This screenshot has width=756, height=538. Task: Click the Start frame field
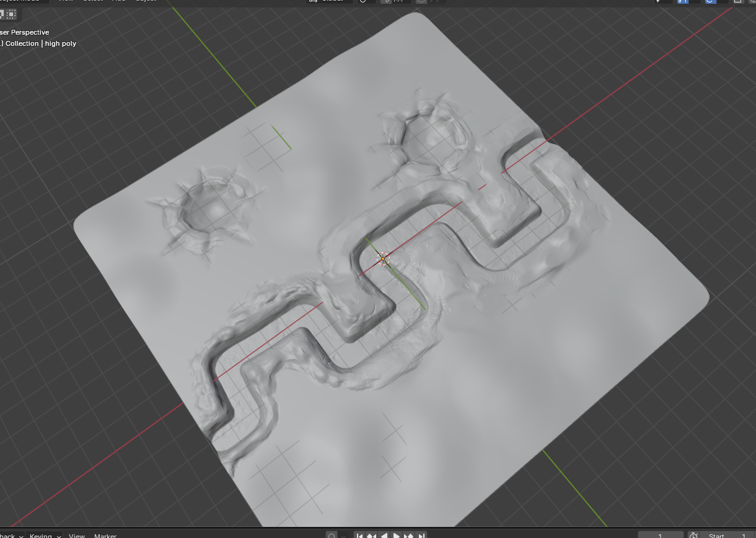(x=728, y=536)
